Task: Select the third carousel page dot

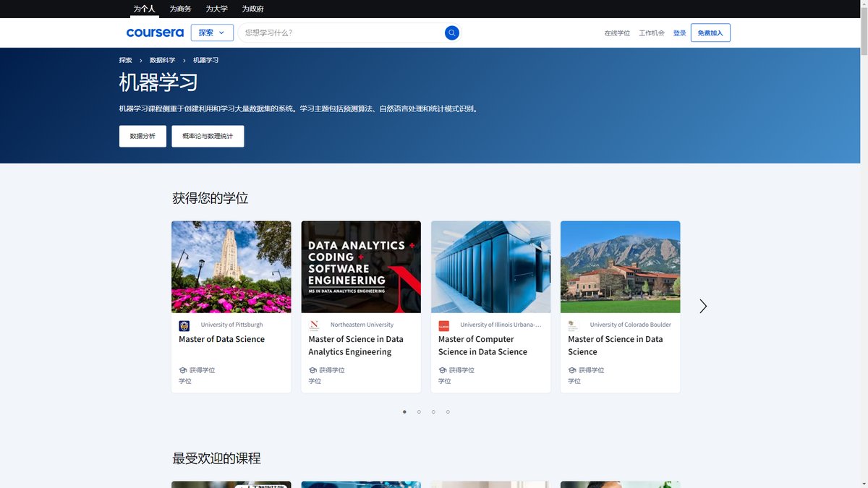Action: [x=433, y=411]
